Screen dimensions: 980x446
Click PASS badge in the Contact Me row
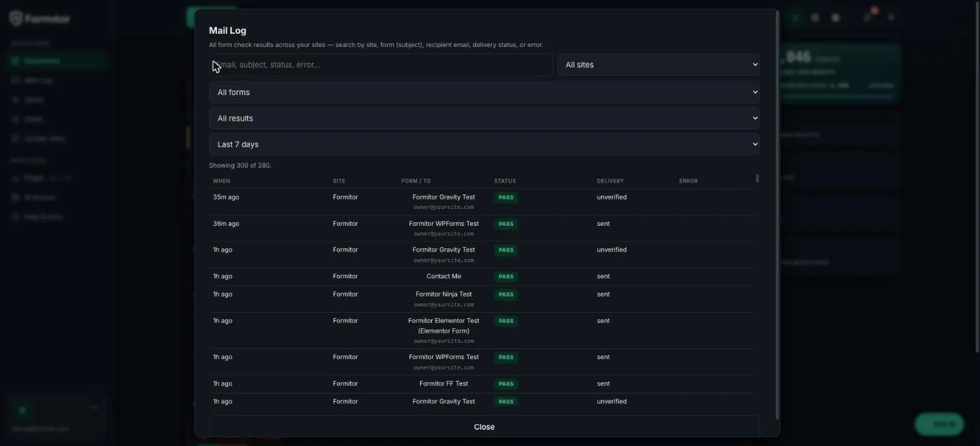(x=506, y=276)
